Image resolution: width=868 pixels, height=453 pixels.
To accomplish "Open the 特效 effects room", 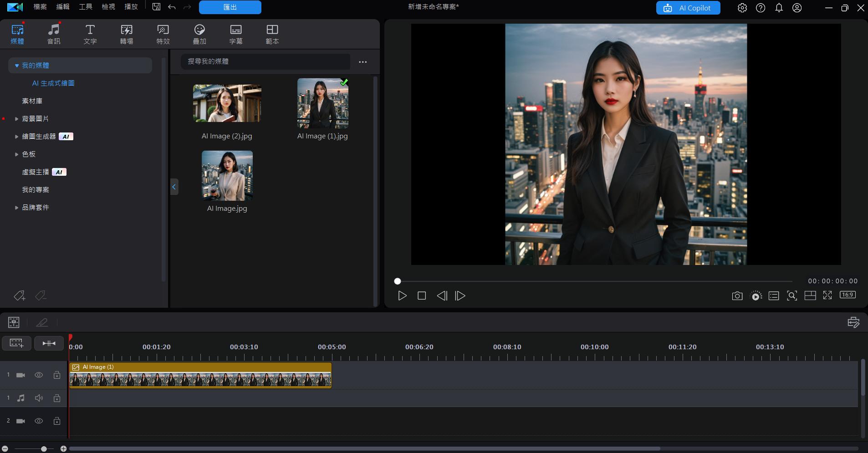I will pos(163,34).
